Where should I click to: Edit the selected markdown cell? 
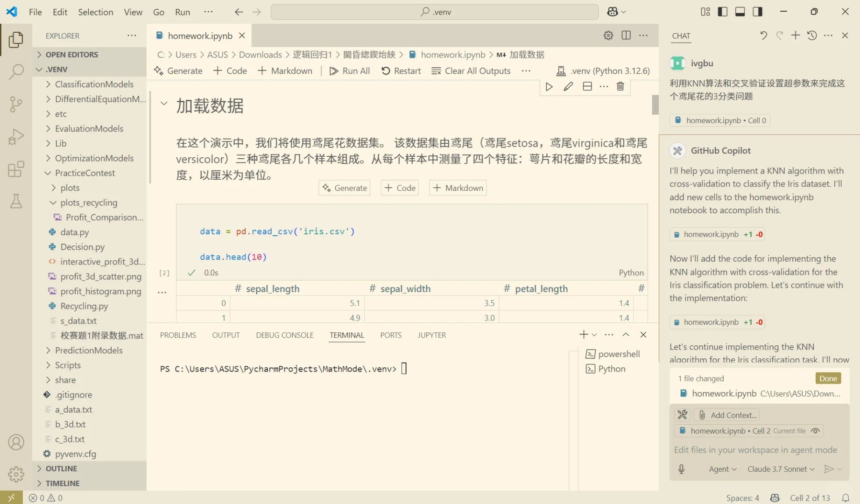[568, 86]
